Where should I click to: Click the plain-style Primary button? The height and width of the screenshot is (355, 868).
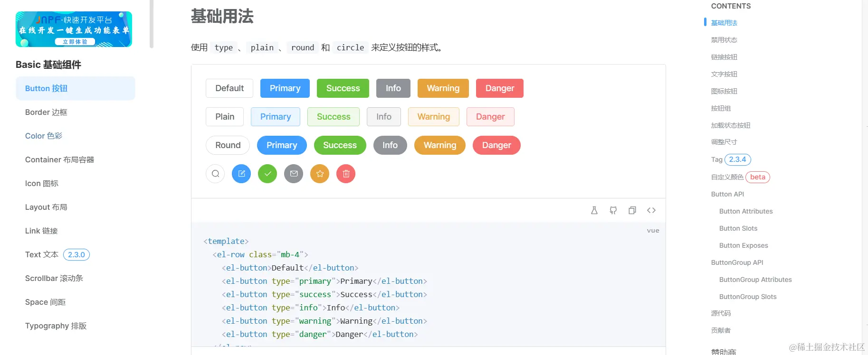tap(276, 117)
